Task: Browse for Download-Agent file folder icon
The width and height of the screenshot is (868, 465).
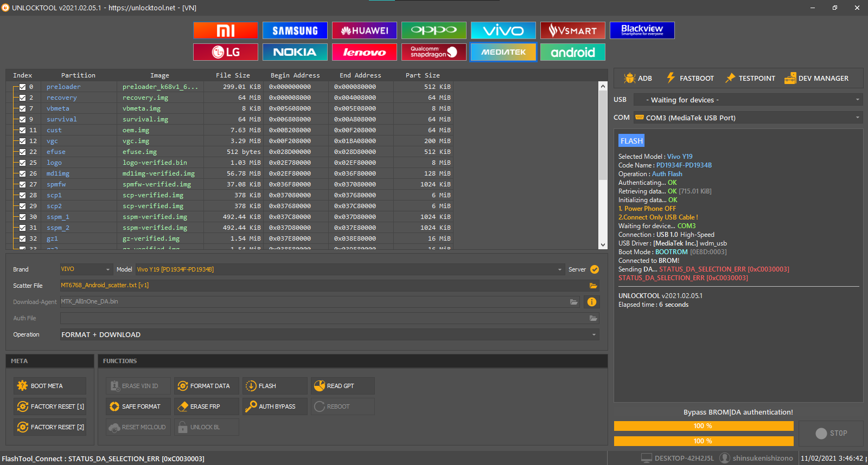Action: (x=573, y=302)
